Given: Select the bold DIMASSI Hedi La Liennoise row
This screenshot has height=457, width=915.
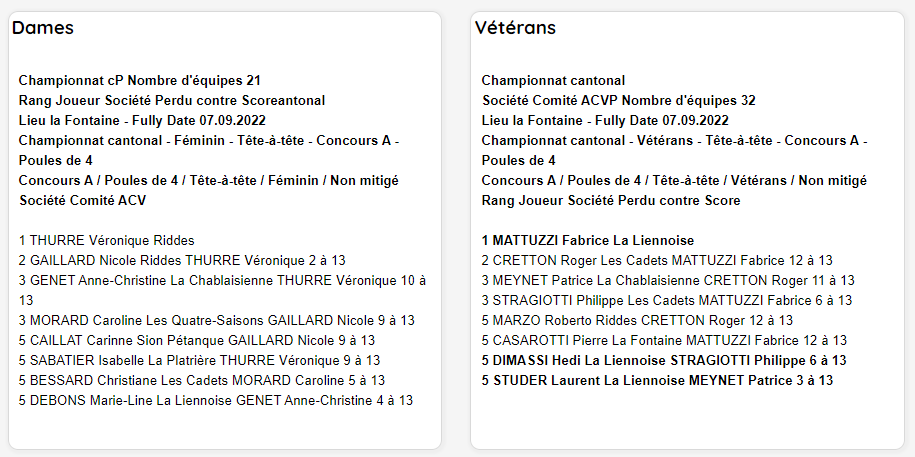Looking at the screenshot, I should (x=664, y=361).
